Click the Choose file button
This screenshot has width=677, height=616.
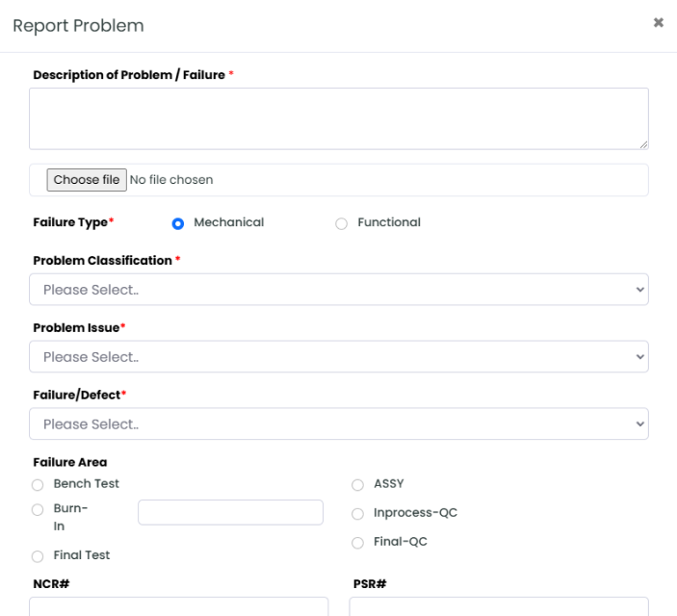coord(87,180)
